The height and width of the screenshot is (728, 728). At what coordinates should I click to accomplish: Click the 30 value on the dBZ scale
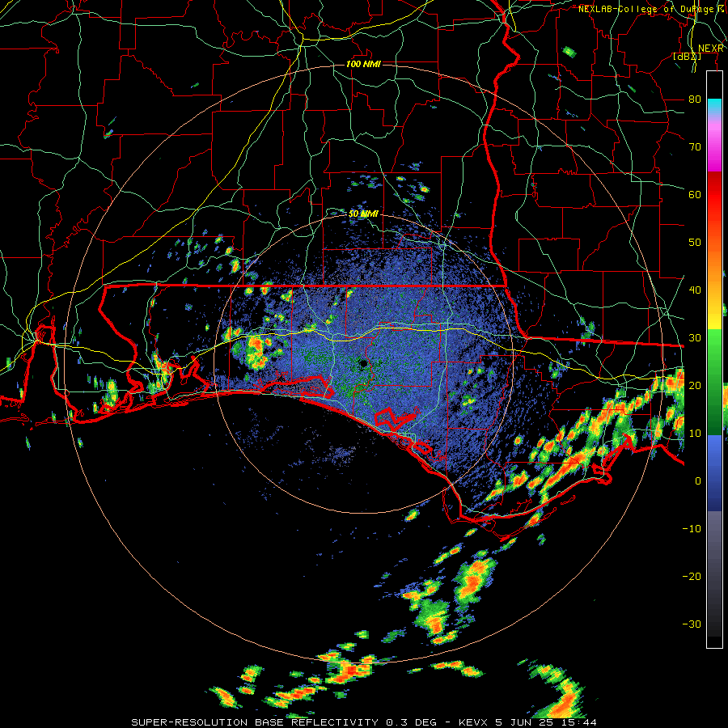[x=695, y=338]
